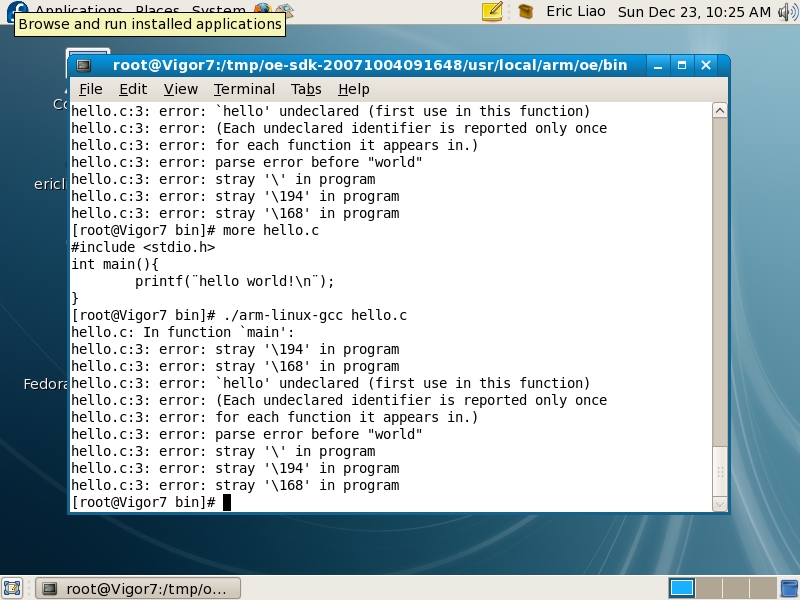Click the terminal scrollbar up arrow
800x600 pixels.
719,110
